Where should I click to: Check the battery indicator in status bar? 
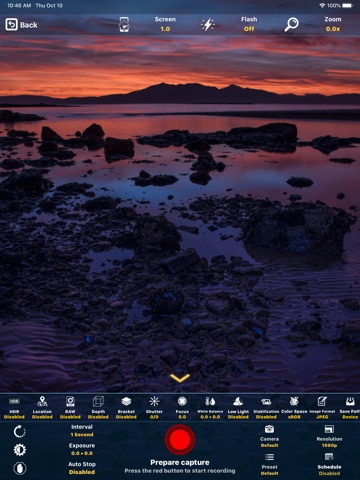tap(347, 5)
